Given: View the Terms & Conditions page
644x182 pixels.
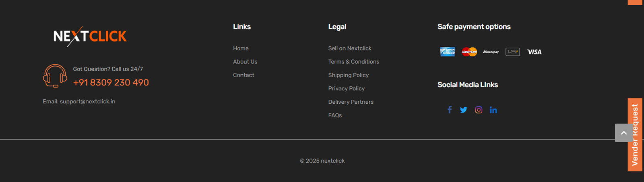Looking at the screenshot, I should (x=354, y=62).
